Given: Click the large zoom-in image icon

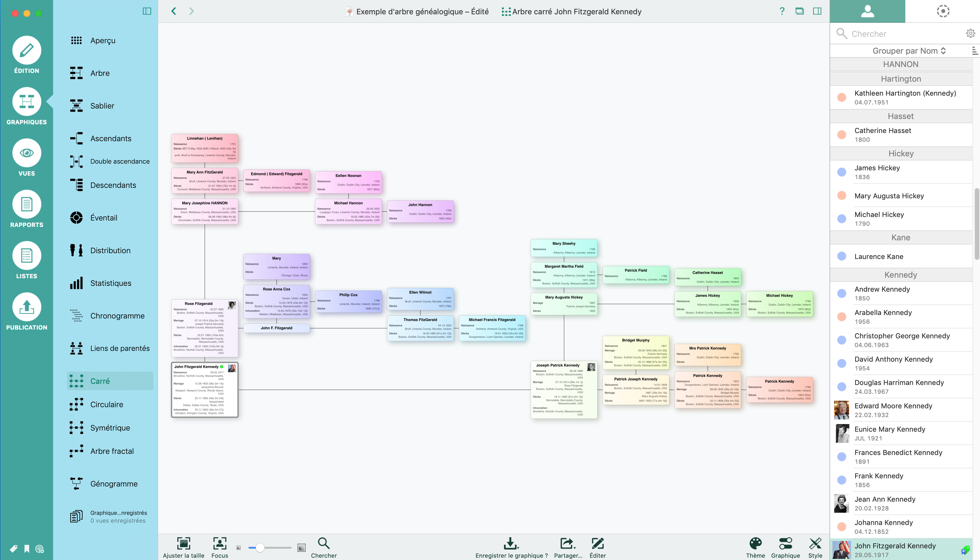Looking at the screenshot, I should tap(302, 548).
